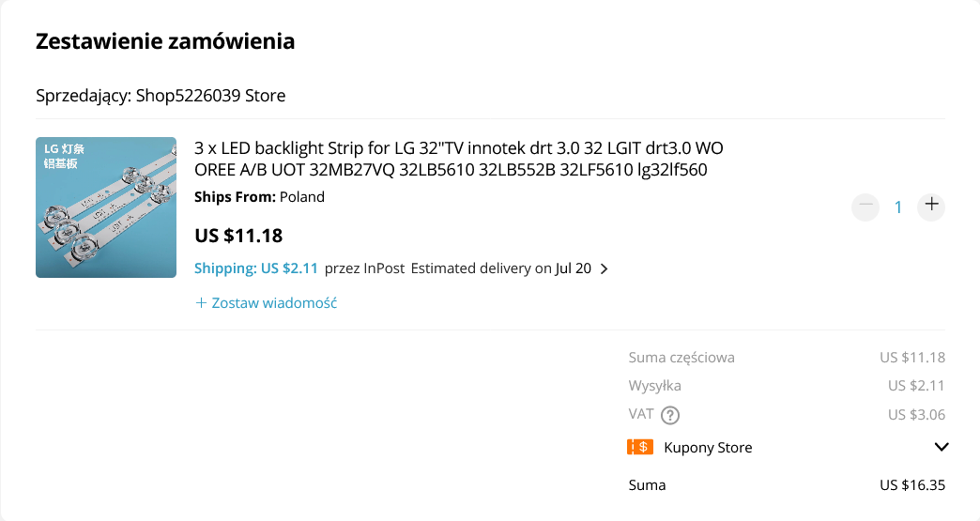The image size is (980, 521).
Task: Open the LED backlight Strip product title
Action: click(459, 159)
